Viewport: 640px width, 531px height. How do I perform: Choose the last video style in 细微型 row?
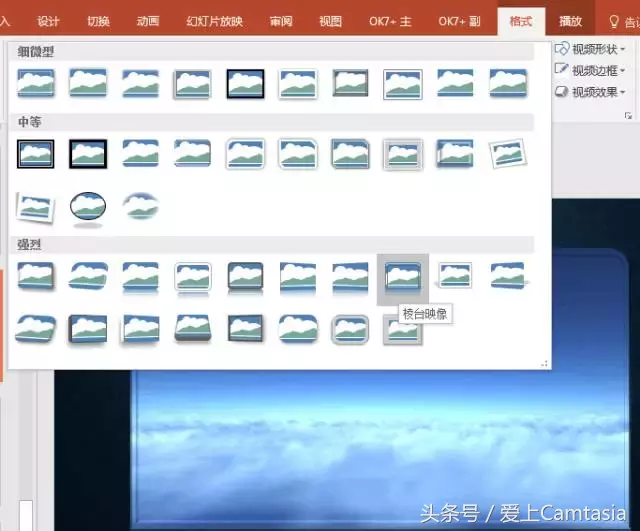click(508, 83)
